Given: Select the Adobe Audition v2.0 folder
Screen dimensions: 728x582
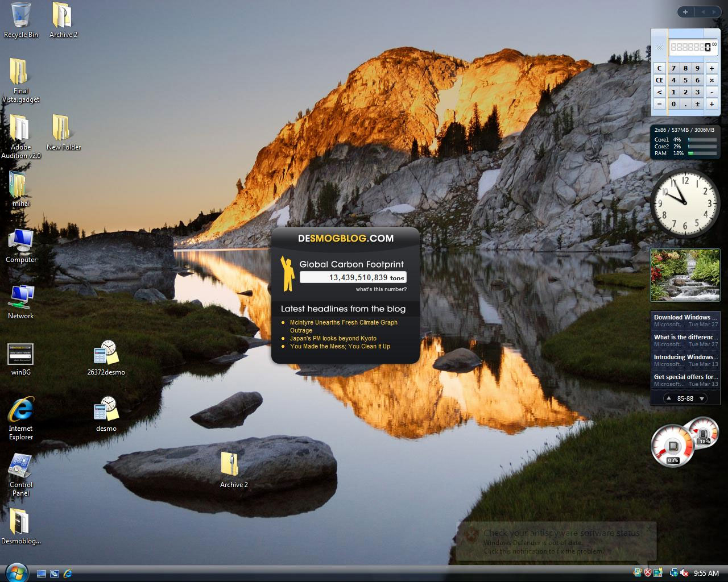Looking at the screenshot, I should tap(21, 136).
